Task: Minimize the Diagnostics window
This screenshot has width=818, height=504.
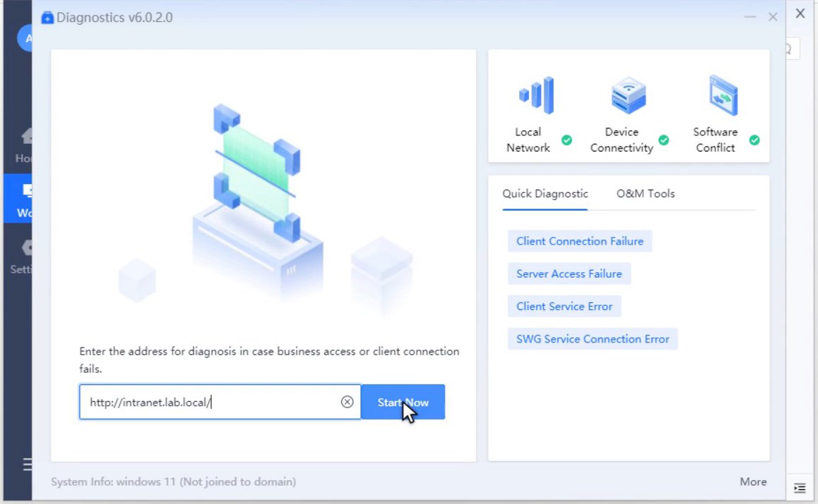Action: pos(750,17)
